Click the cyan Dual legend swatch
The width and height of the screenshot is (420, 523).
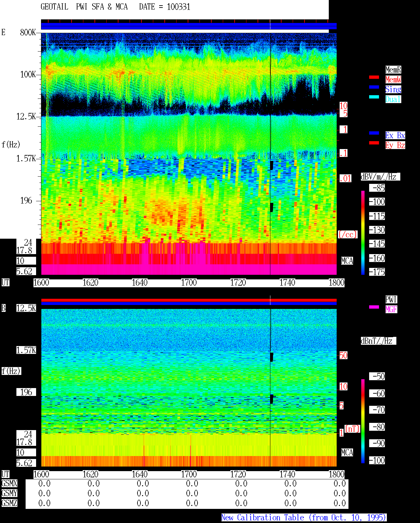coord(374,97)
